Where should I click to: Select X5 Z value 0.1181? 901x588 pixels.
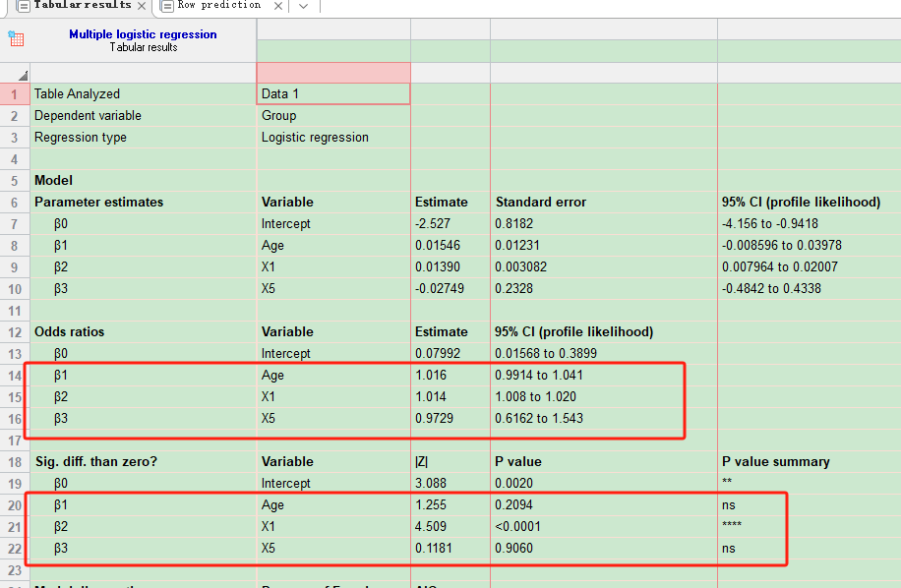tap(450, 549)
